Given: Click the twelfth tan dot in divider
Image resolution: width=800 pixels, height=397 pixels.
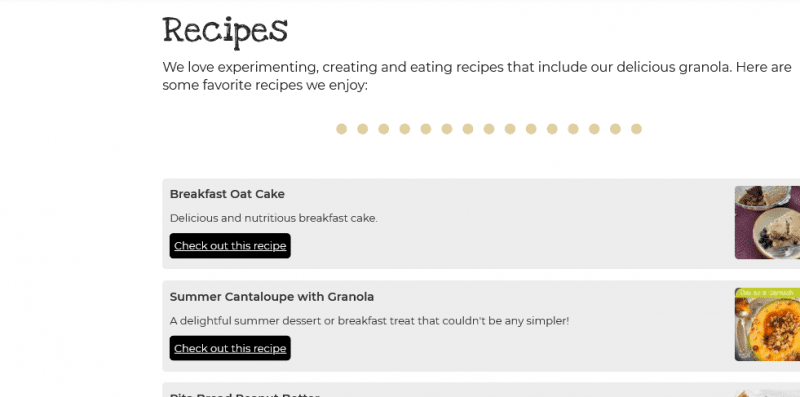Looking at the screenshot, I should 573,129.
